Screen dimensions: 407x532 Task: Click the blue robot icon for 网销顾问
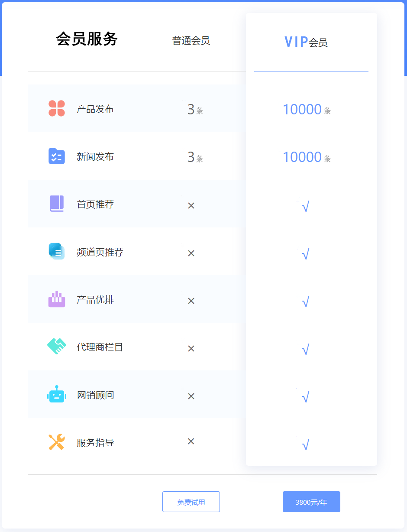pos(57,394)
